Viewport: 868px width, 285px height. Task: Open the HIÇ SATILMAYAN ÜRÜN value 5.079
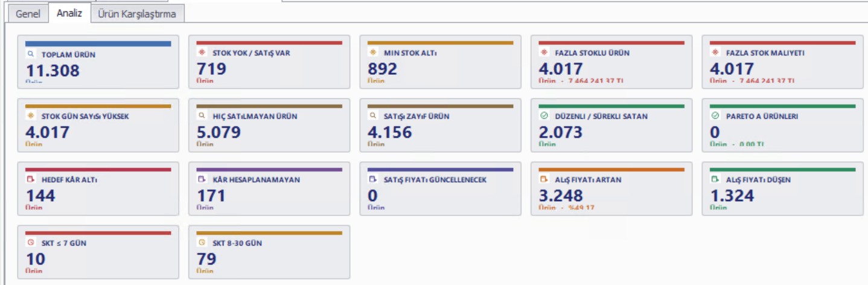click(219, 132)
